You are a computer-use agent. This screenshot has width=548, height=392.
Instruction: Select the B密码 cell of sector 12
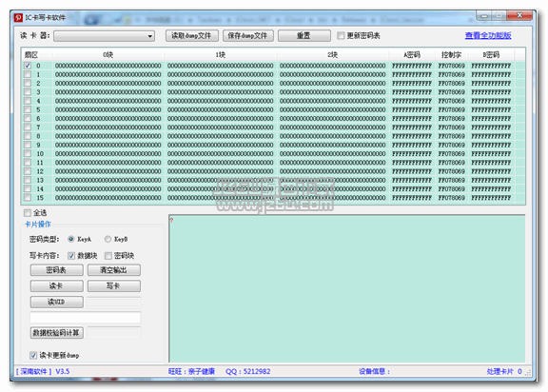click(491, 171)
